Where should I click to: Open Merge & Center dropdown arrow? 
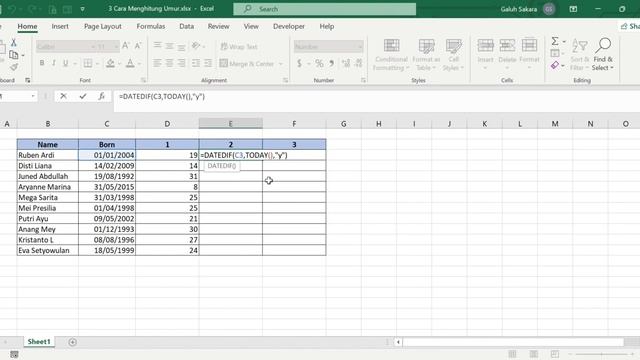[x=281, y=64]
